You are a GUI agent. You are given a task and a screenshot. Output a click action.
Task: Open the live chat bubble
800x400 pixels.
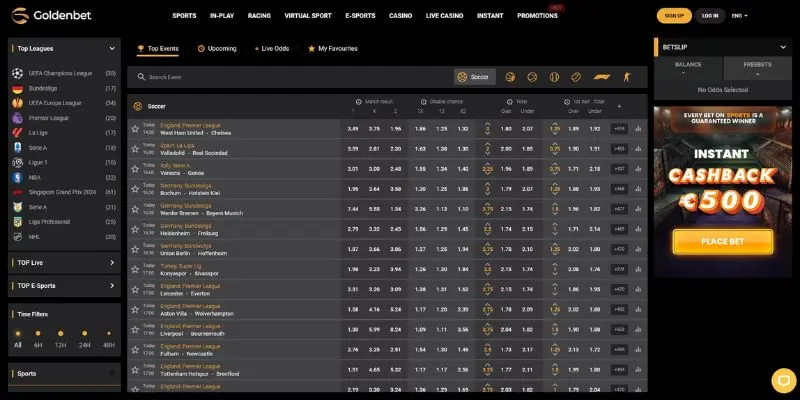pyautogui.click(x=782, y=380)
